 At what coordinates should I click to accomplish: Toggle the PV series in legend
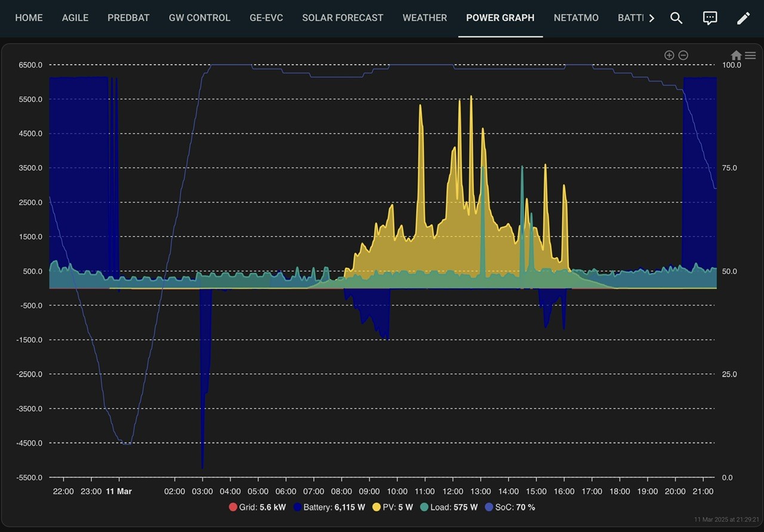pos(393,508)
